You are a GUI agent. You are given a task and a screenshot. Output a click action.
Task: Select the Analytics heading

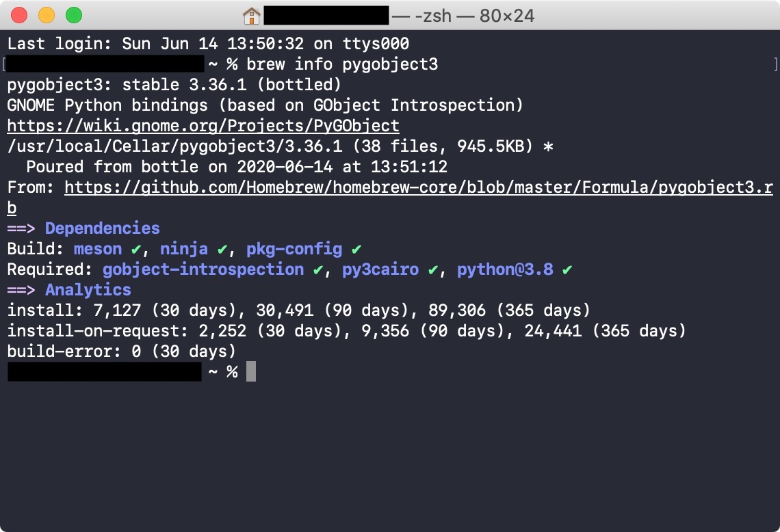(x=88, y=290)
